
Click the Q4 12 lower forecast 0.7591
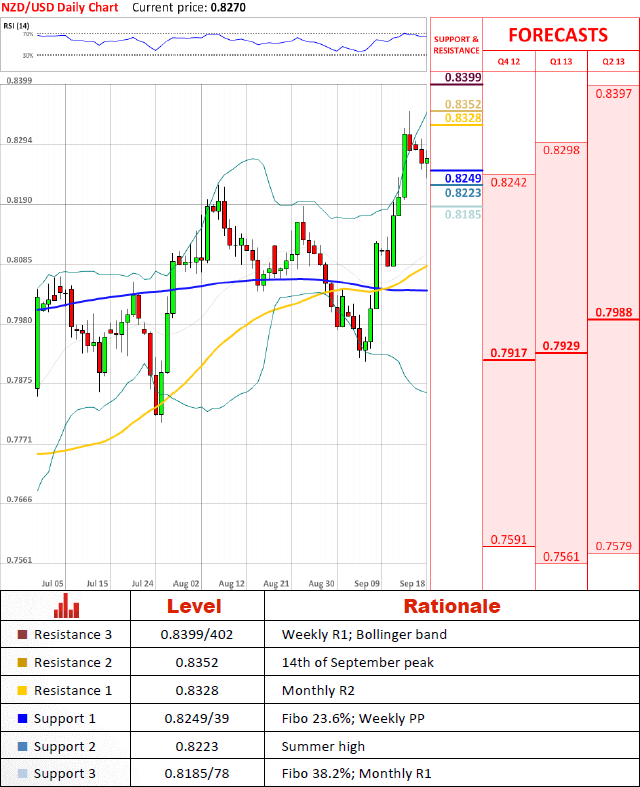pyautogui.click(x=508, y=540)
